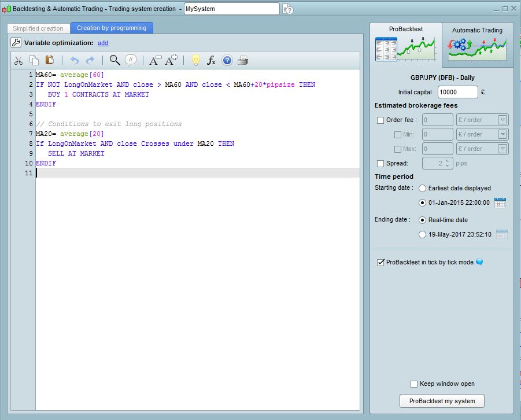Open the Max fee unit dropdown

click(502, 149)
